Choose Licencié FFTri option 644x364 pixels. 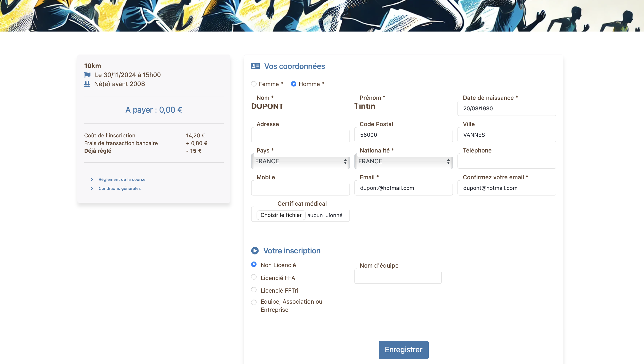(254, 290)
